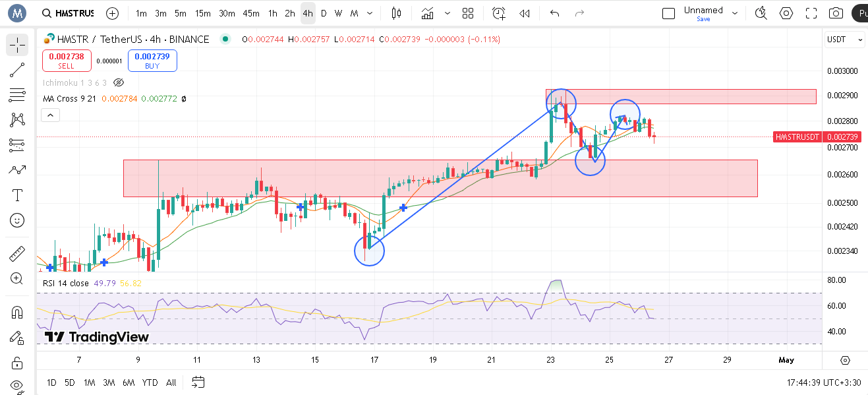The image size is (868, 395).
Task: Switch to 5m timeframe
Action: 181,13
